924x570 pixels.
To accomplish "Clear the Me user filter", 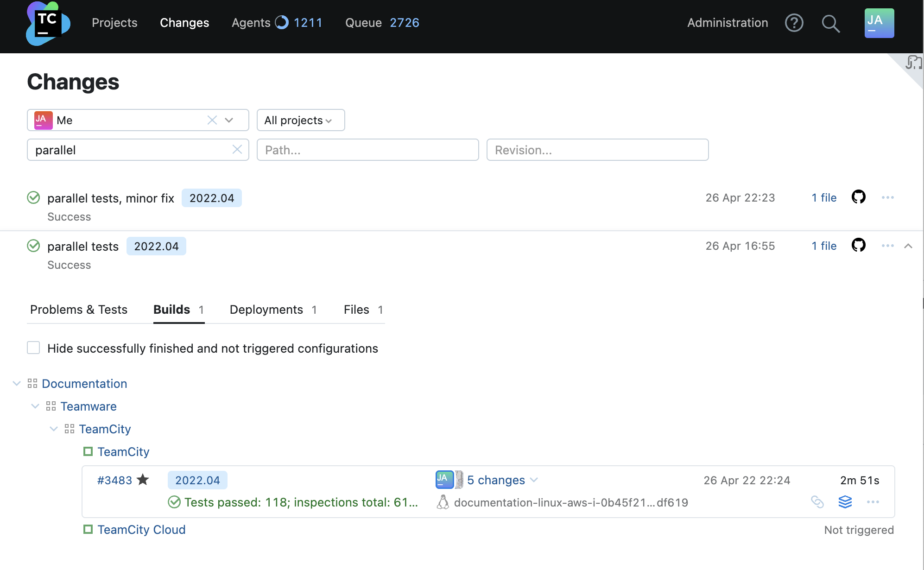I will [x=212, y=120].
